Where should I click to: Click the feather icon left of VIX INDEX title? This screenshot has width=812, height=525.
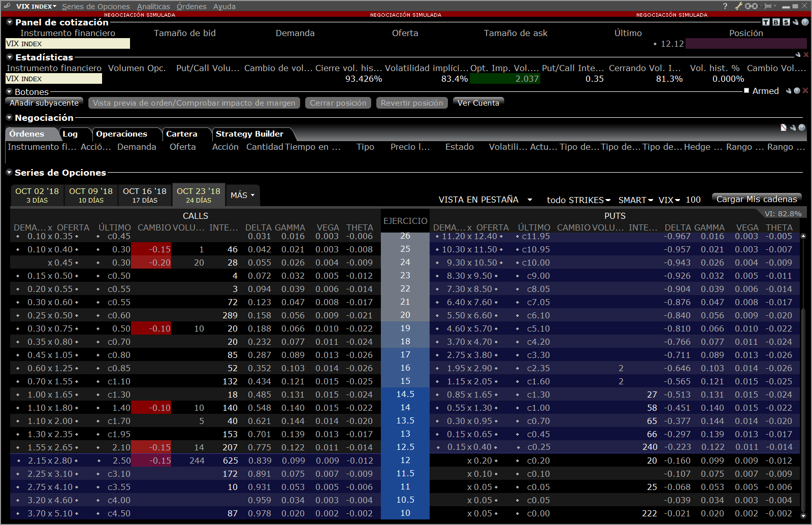pyautogui.click(x=7, y=6)
